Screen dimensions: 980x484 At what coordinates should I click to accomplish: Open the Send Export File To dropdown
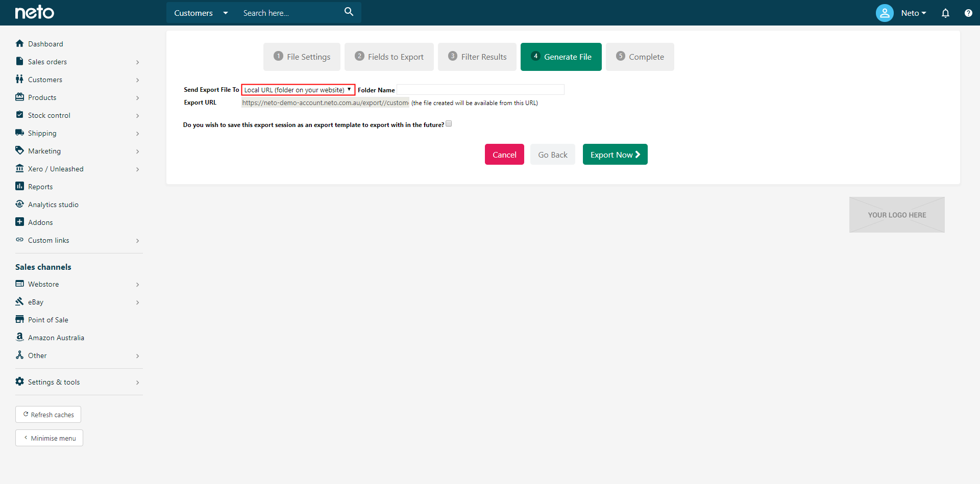coord(298,90)
